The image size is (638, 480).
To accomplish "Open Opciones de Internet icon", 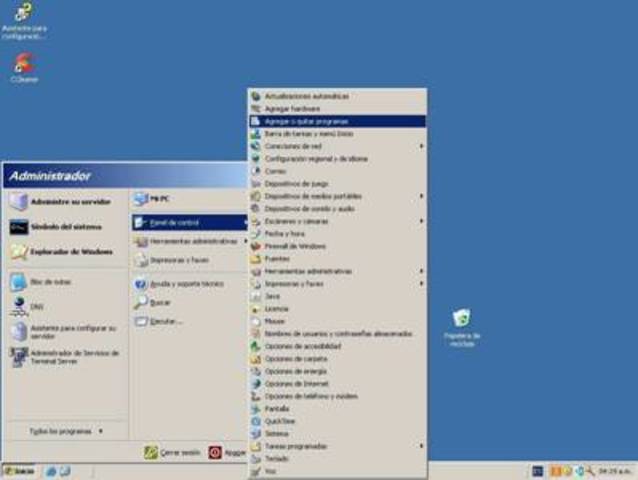I will tap(256, 384).
